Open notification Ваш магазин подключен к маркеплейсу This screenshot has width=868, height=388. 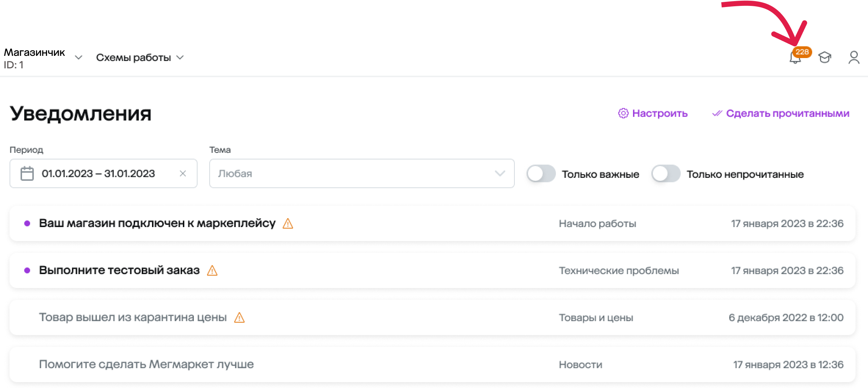[157, 223]
